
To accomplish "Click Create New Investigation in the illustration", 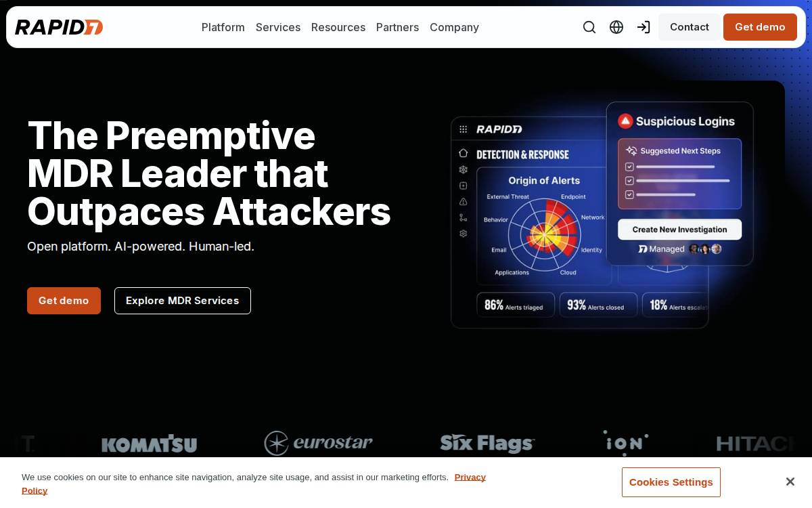I will click(x=679, y=230).
